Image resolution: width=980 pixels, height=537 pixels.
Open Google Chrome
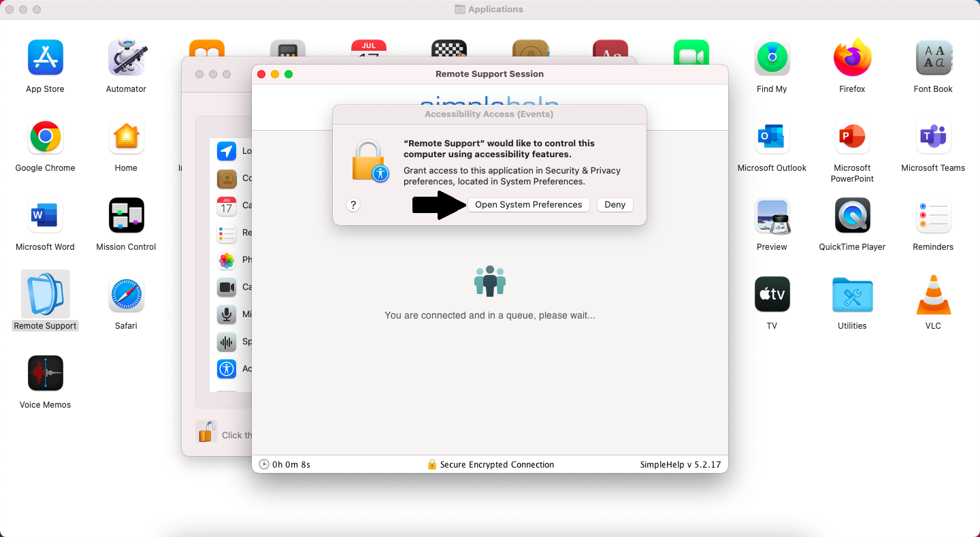pos(46,137)
